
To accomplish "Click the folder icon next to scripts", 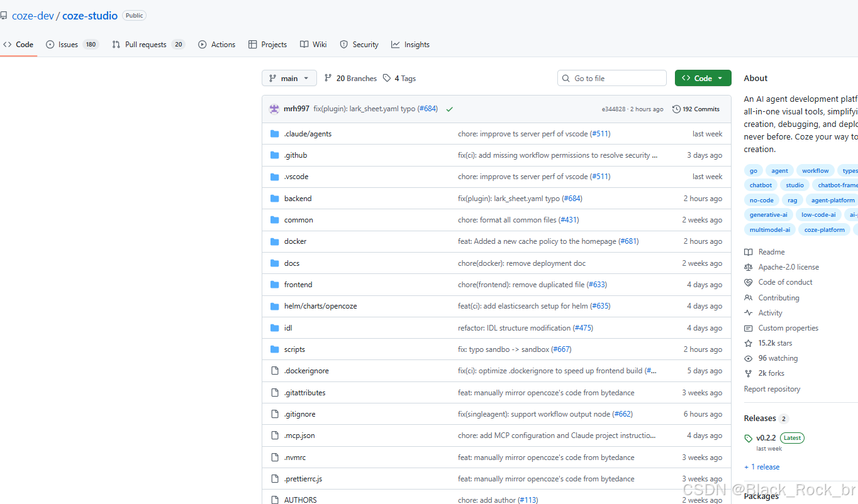I will 274,349.
